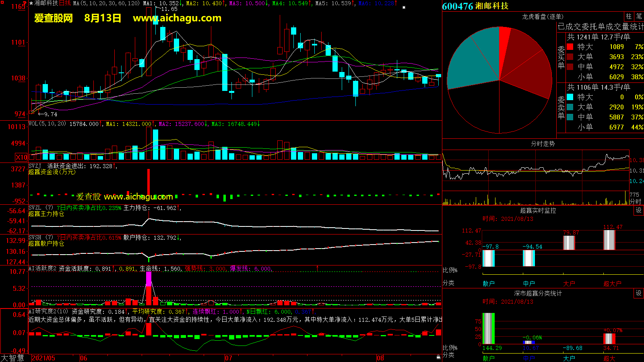Click the MA(5,10,20,30,60,120) indicator parameters
The width and height of the screenshot is (644, 362).
click(x=106, y=3)
